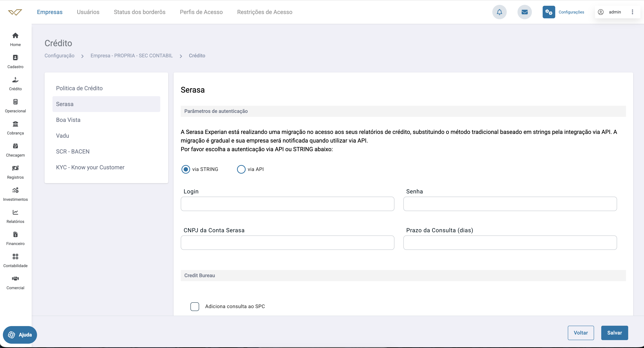Open the Registros sidebar icon
644x348 pixels.
[x=15, y=168]
